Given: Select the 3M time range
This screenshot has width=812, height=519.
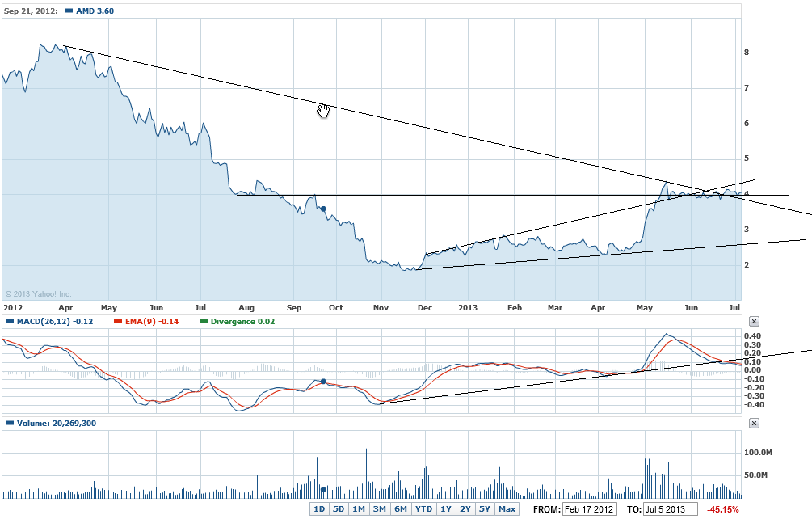Looking at the screenshot, I should click(380, 509).
